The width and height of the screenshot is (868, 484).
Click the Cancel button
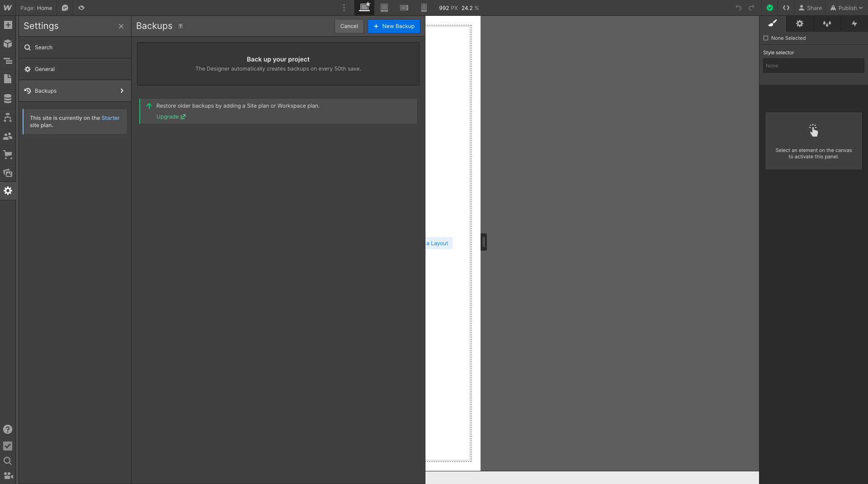coord(349,26)
